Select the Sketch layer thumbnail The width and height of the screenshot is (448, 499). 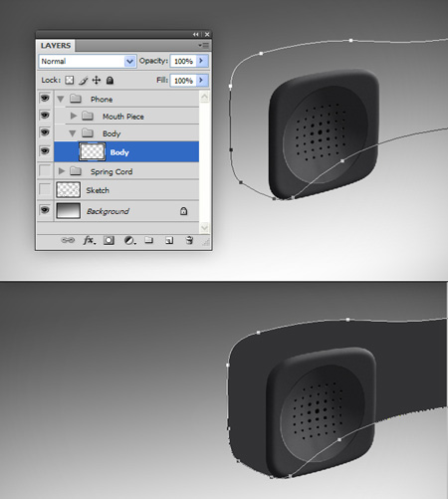point(69,190)
